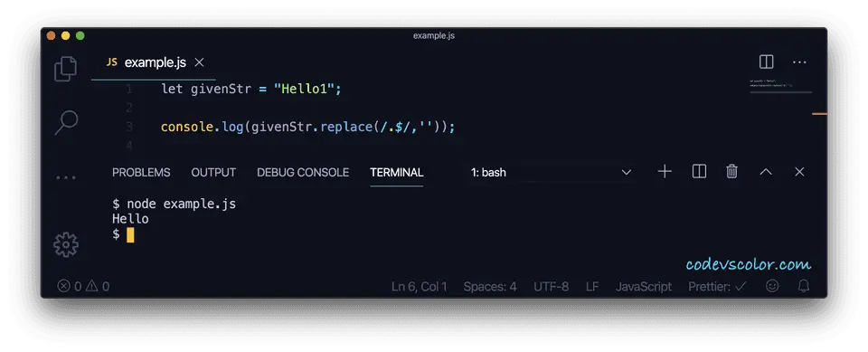Viewport: 868px width, 352px height.
Task: Open the feedback smiley icon
Action: click(771, 286)
